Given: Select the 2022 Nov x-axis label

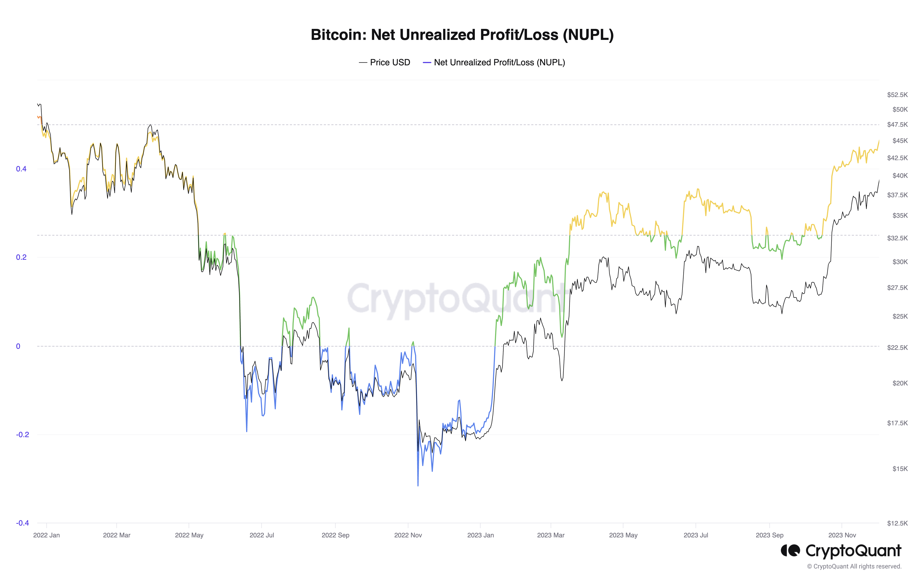Looking at the screenshot, I should 408,535.
